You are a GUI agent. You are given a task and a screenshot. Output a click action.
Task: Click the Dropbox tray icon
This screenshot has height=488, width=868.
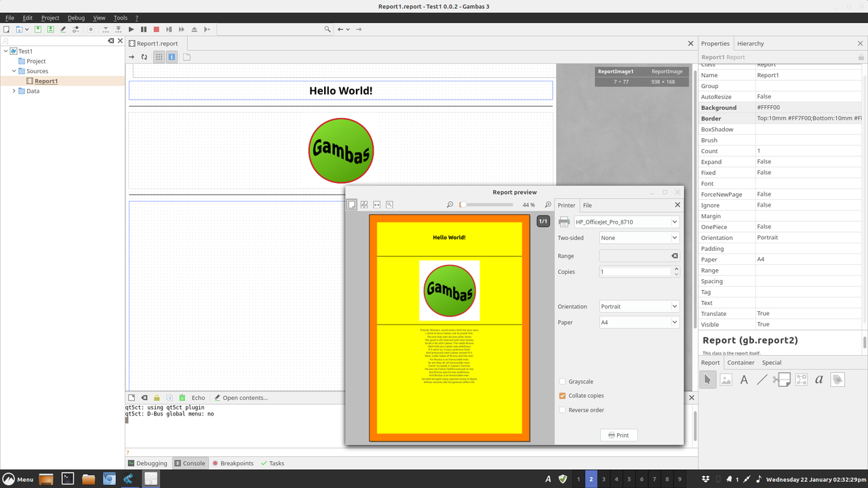click(x=706, y=479)
